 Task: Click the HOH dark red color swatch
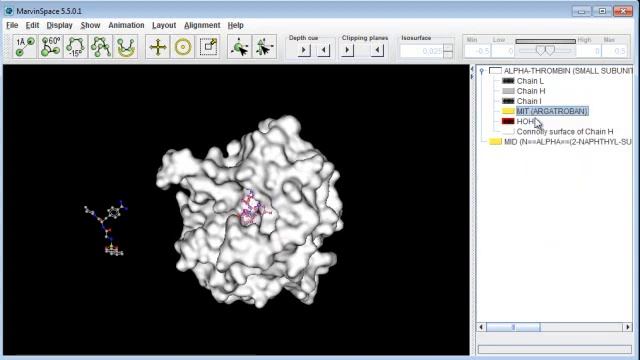pos(508,121)
